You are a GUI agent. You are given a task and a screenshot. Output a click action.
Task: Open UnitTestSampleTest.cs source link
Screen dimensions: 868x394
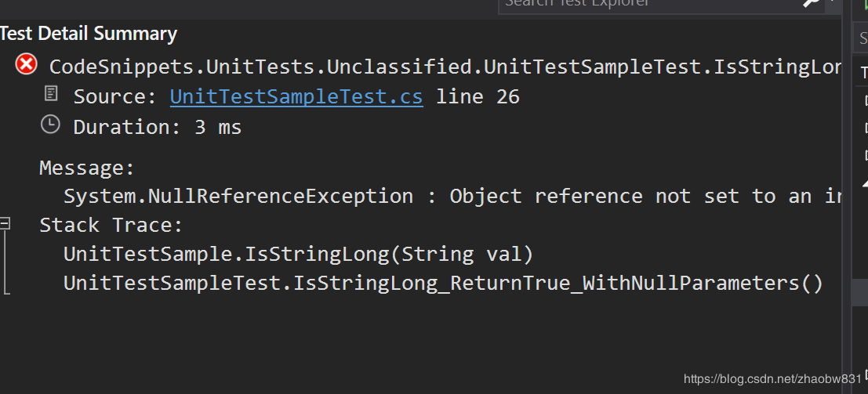click(x=296, y=97)
